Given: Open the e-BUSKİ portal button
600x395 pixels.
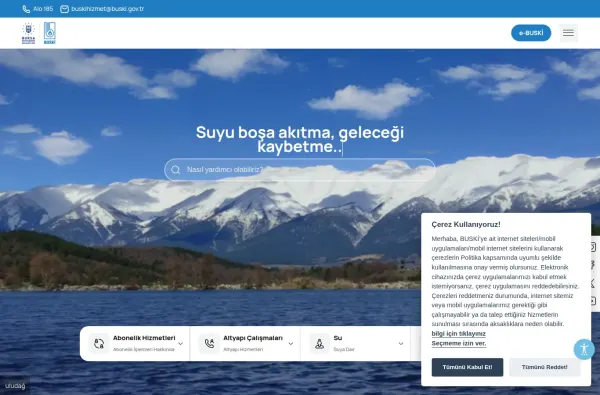Looking at the screenshot, I should point(531,33).
